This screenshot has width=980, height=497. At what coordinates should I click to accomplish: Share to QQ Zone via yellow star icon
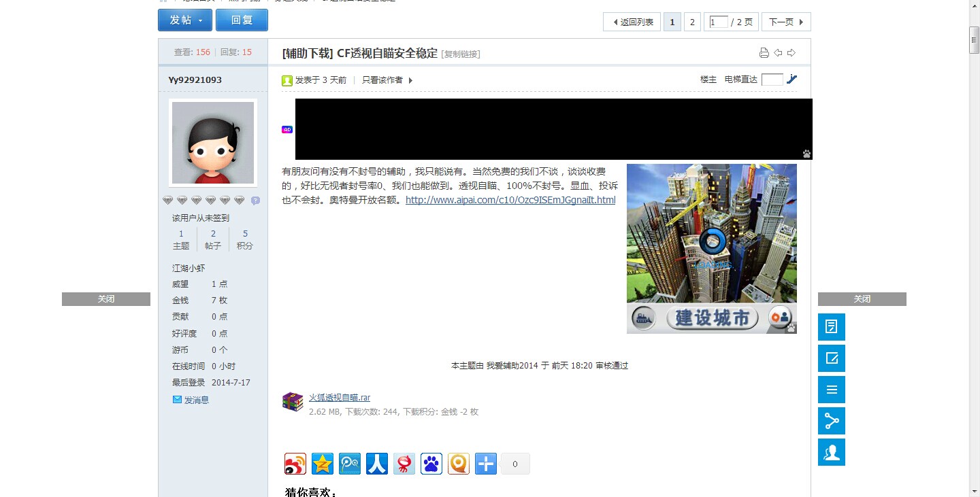[x=323, y=464]
